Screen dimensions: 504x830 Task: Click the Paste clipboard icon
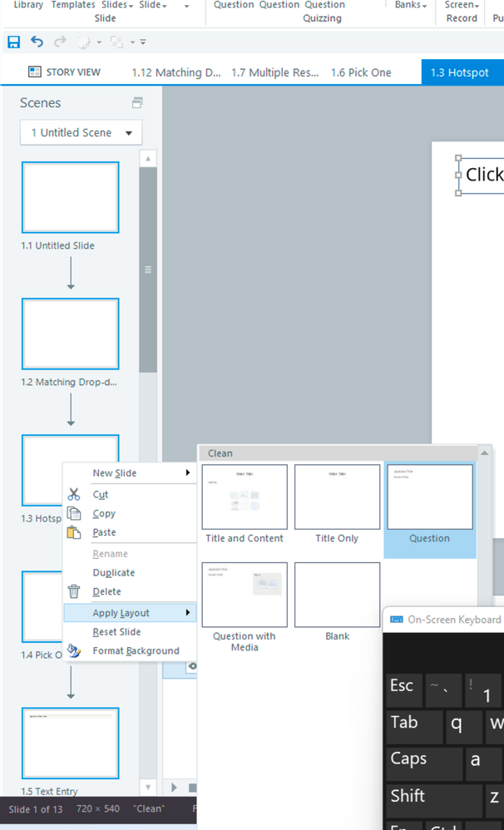(x=74, y=532)
